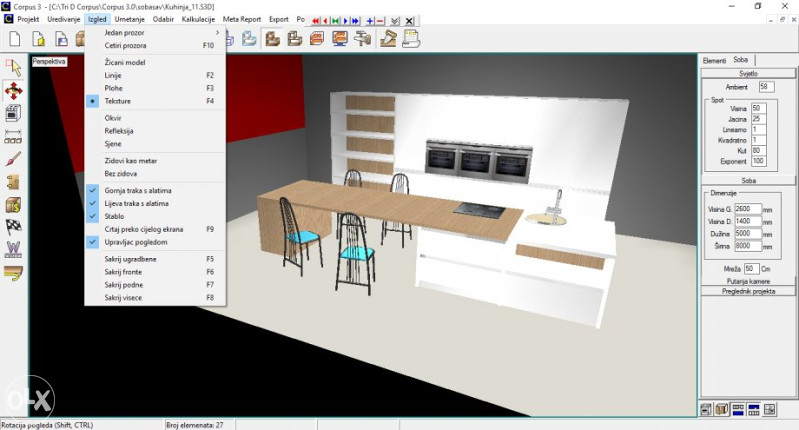Viewport: 799px width, 430px height.
Task: Click the Spot Jacina value field
Action: click(x=759, y=119)
